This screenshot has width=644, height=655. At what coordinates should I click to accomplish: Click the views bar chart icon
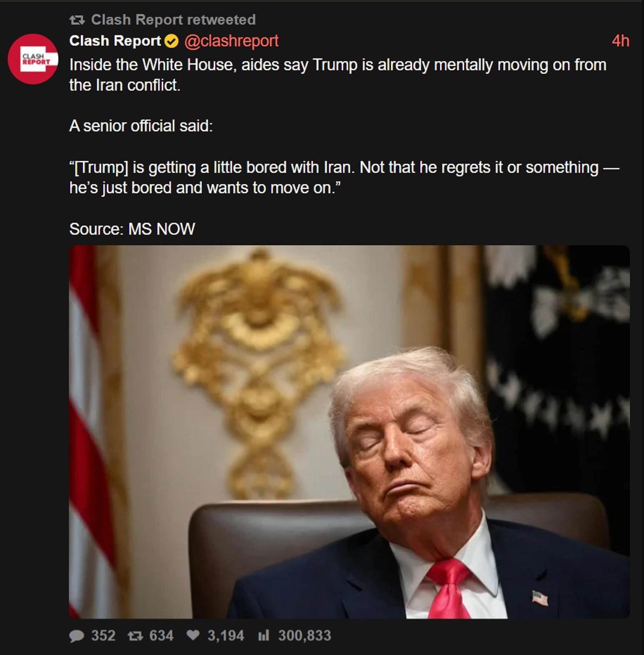(263, 635)
